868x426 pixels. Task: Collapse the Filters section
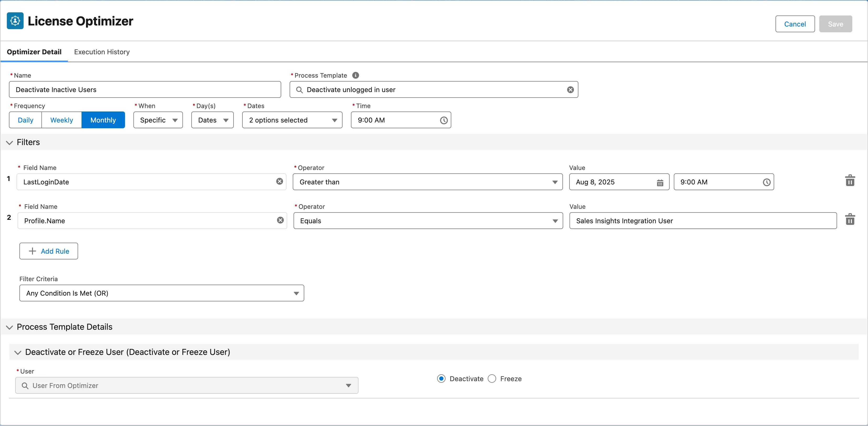coord(9,143)
